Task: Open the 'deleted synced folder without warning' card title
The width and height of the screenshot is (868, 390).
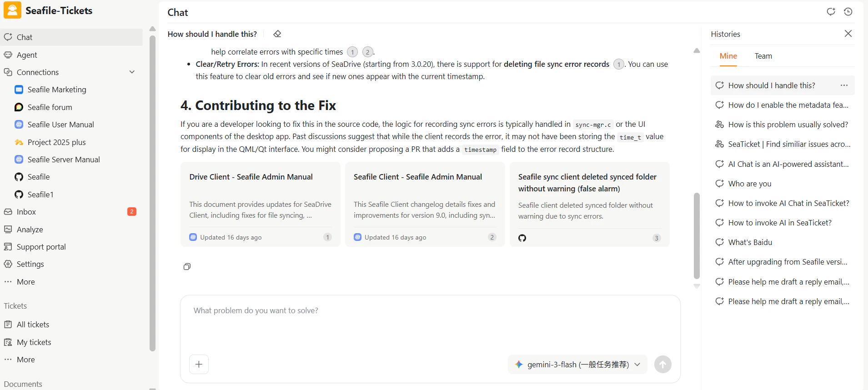Action: (587, 183)
